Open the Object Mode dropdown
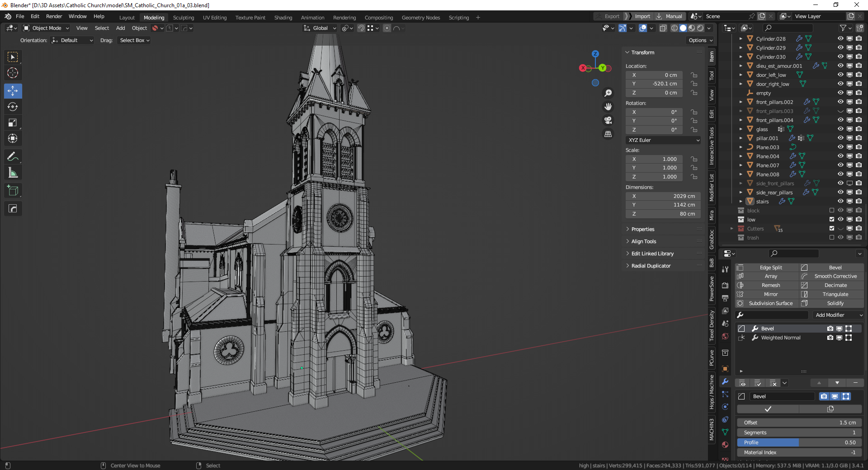The width and height of the screenshot is (868, 470). (46, 28)
